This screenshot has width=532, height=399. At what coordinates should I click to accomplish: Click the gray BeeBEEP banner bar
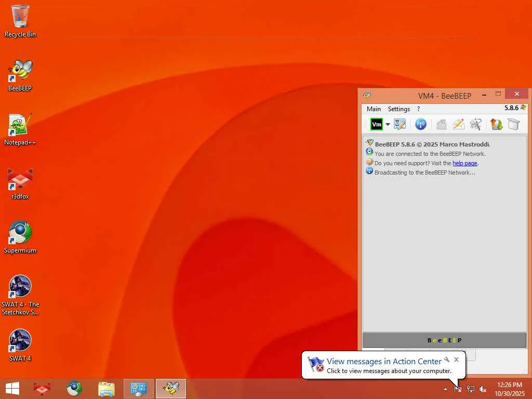click(445, 340)
